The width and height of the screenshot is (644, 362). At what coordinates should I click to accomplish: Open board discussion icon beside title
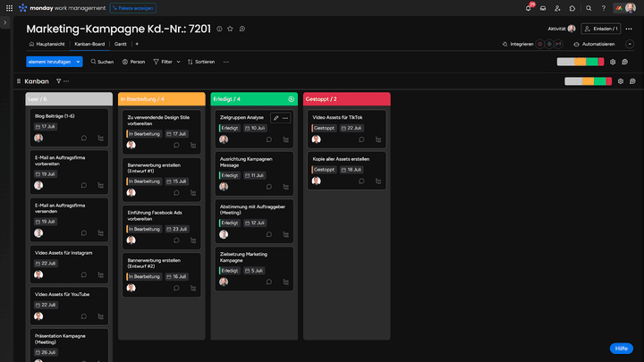[x=242, y=29]
